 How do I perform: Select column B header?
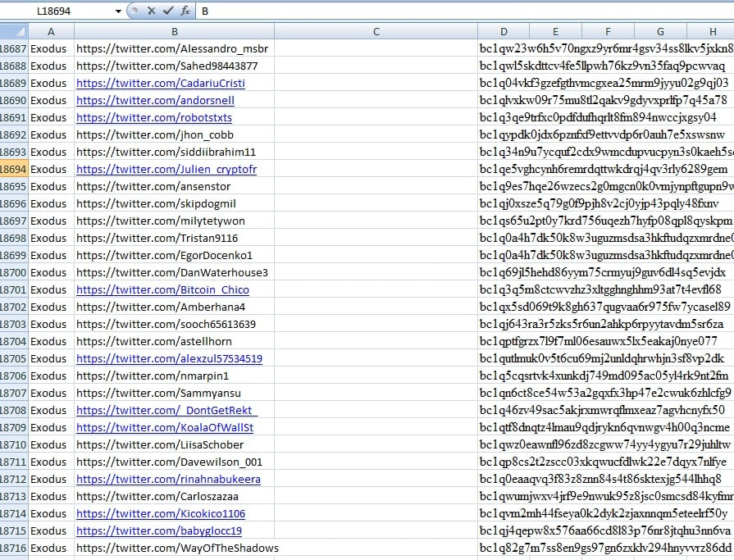click(174, 31)
